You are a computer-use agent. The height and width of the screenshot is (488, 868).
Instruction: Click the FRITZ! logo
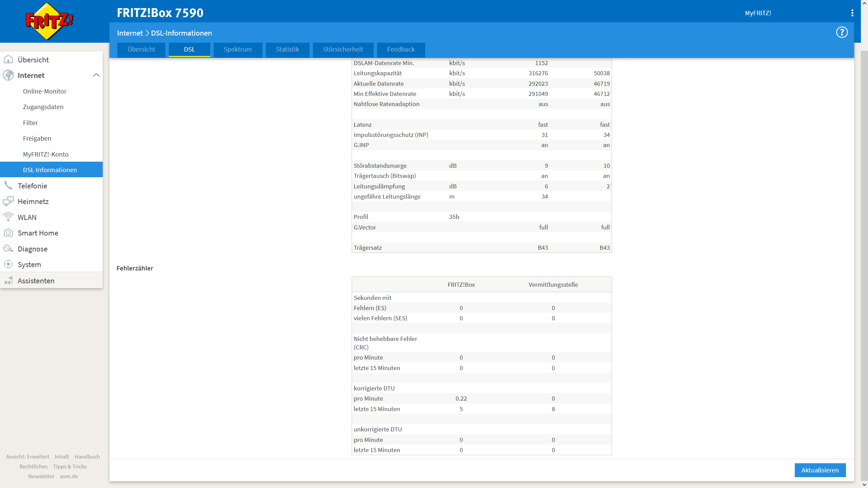pyautogui.click(x=50, y=21)
